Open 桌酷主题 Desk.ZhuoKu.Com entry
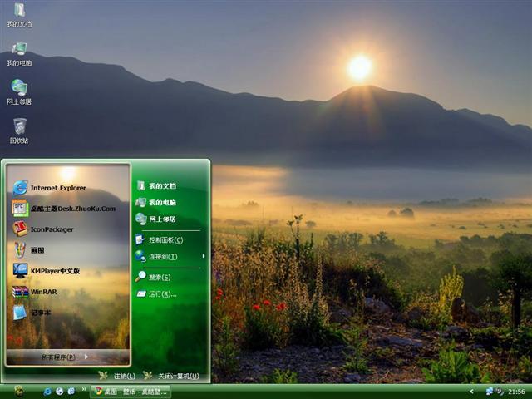532x399 pixels. click(71, 209)
